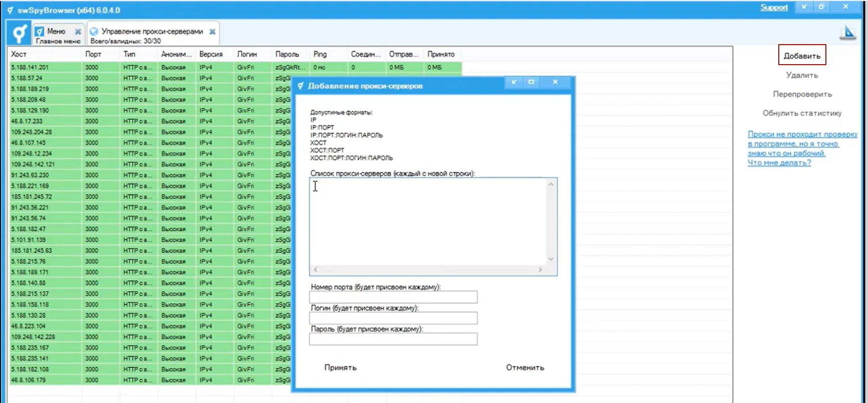Click the Номер порта input field

393,297
